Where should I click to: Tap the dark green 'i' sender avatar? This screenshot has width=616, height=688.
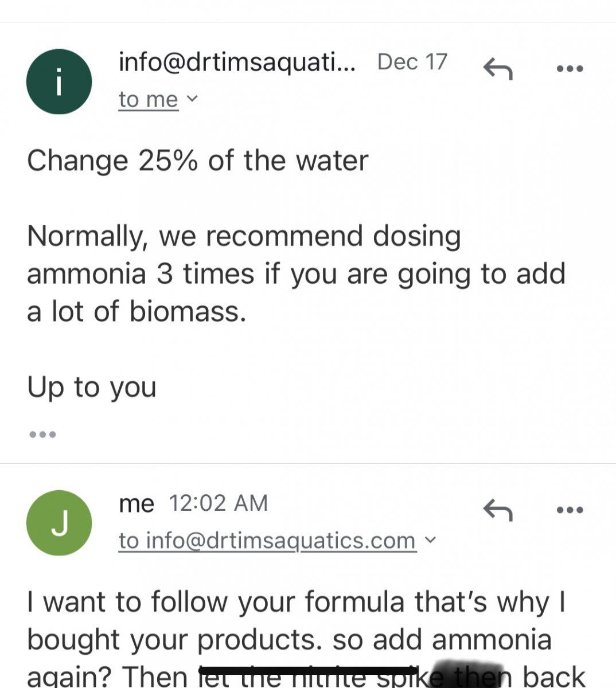(x=59, y=81)
